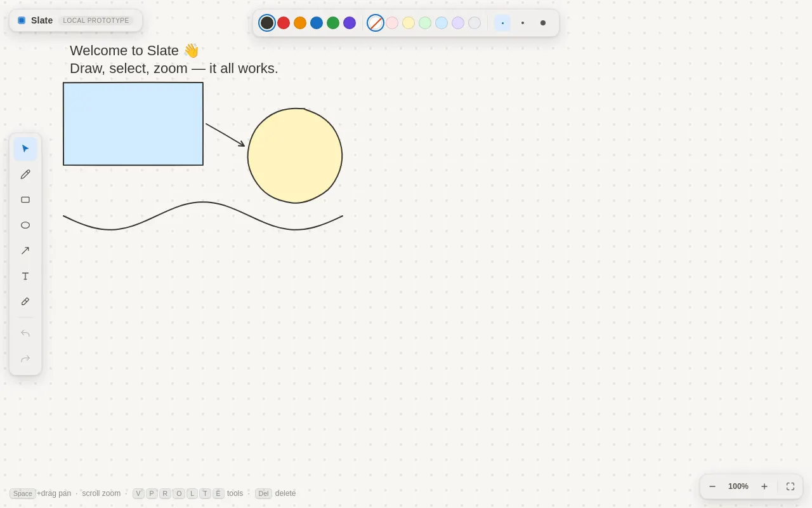Set fill to lavender swatch
Viewport: 812px width, 508px height.
(458, 23)
